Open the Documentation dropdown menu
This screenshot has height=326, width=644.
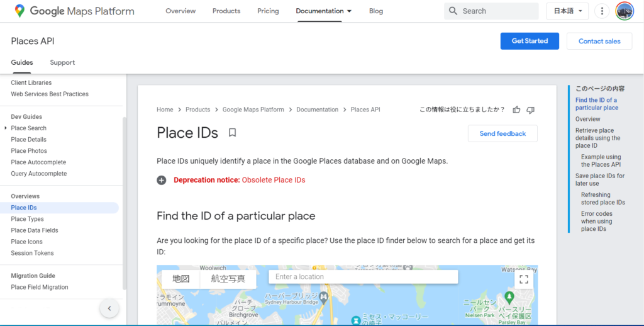[324, 11]
